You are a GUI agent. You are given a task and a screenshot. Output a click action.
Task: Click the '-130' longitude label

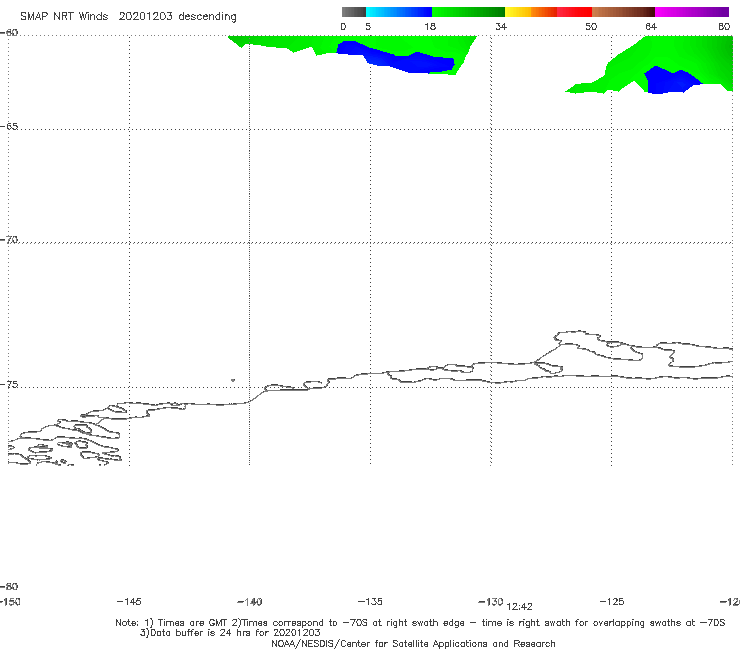pyautogui.click(x=491, y=601)
